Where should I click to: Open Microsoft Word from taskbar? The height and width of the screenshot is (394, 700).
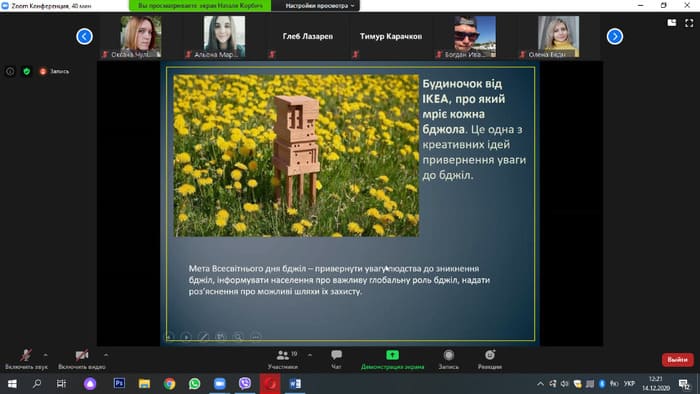tap(295, 383)
